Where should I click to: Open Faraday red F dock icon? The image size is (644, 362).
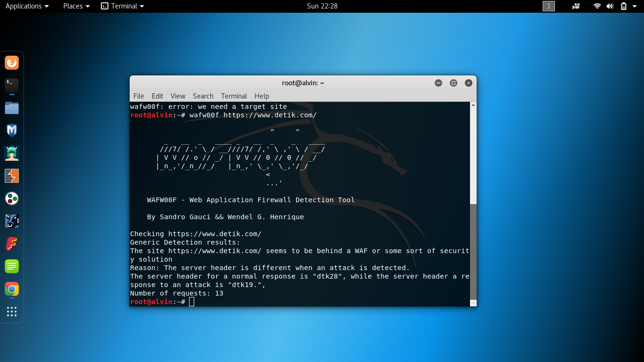tap(12, 244)
